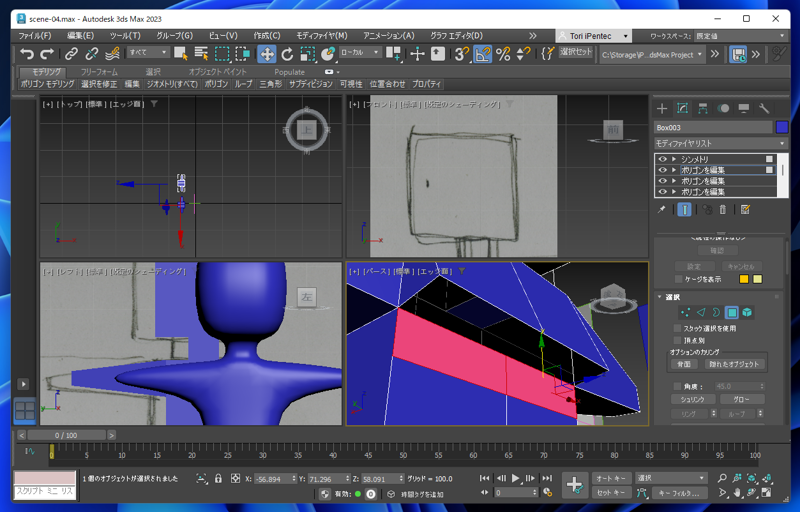Click the Redo arrow icon
The height and width of the screenshot is (512, 800).
47,54
